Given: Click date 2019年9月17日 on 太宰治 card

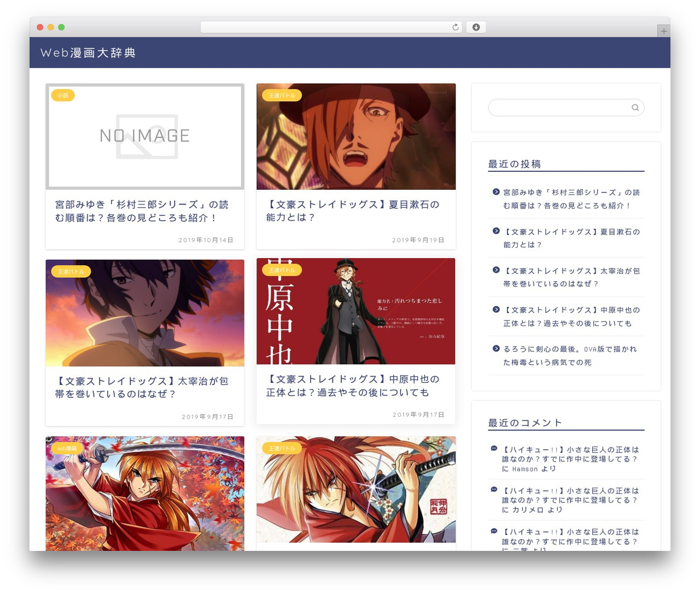Looking at the screenshot, I should (208, 417).
